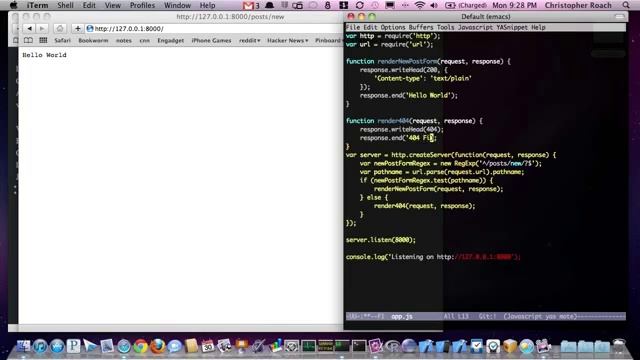The image size is (640, 360).
Task: Open Time Machine clock icon in menu bar
Action: 375,5
